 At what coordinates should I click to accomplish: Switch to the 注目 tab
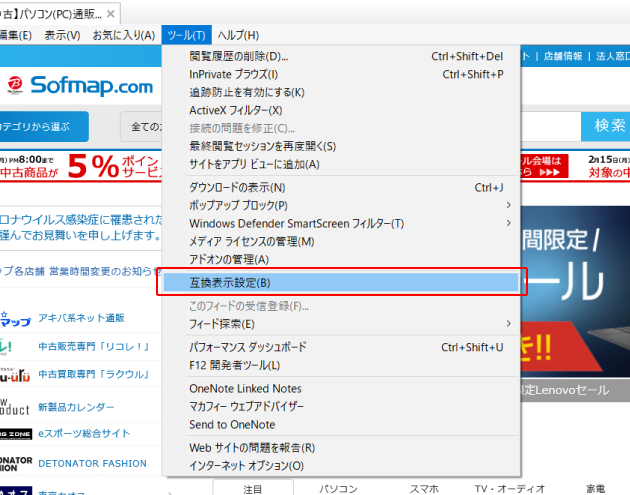(x=253, y=488)
